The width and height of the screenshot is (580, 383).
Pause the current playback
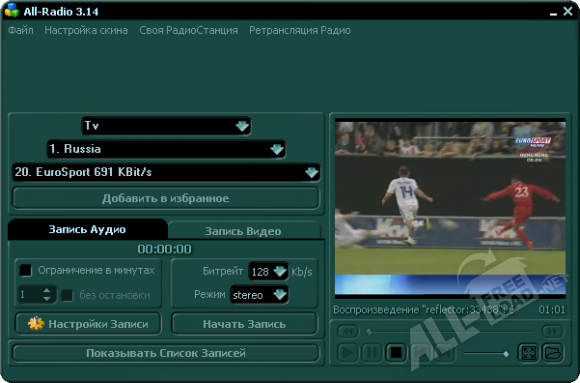tap(372, 353)
